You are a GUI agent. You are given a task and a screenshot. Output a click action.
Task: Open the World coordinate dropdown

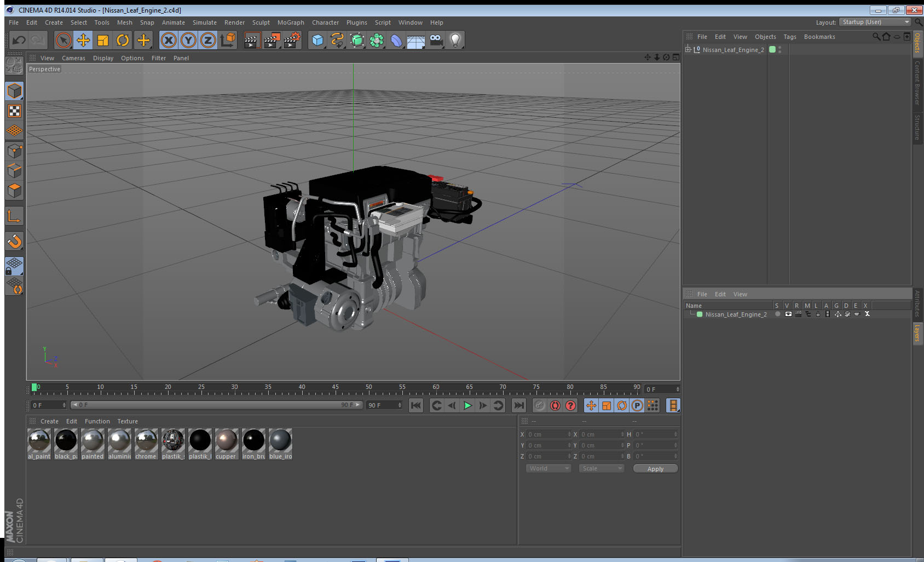point(548,468)
